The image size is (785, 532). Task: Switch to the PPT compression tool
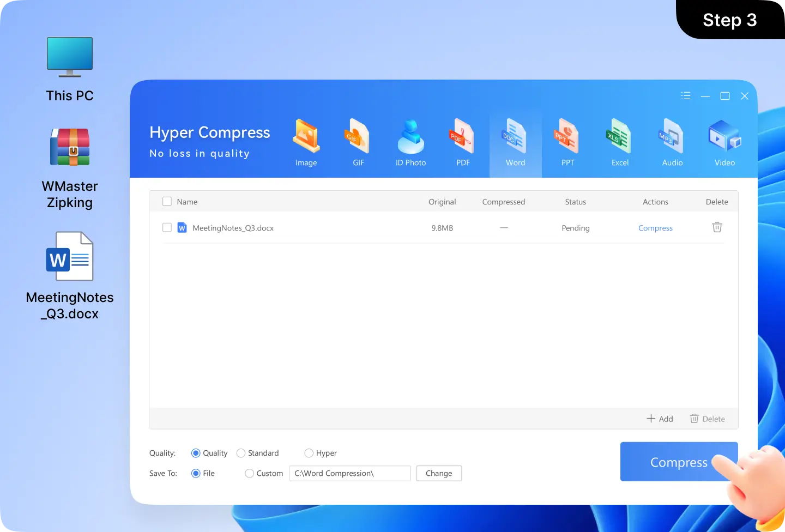coord(567,143)
